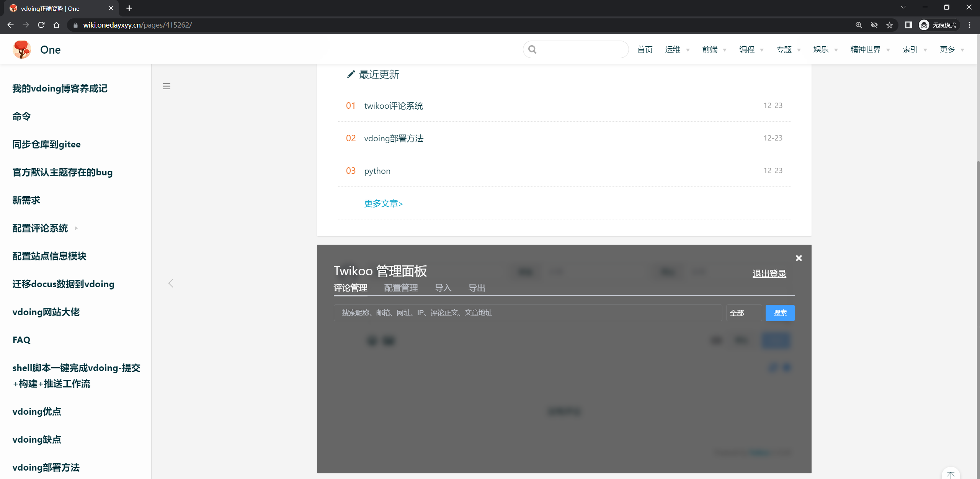The height and width of the screenshot is (479, 980).
Task: Click the blue 搜索 button
Action: click(780, 313)
